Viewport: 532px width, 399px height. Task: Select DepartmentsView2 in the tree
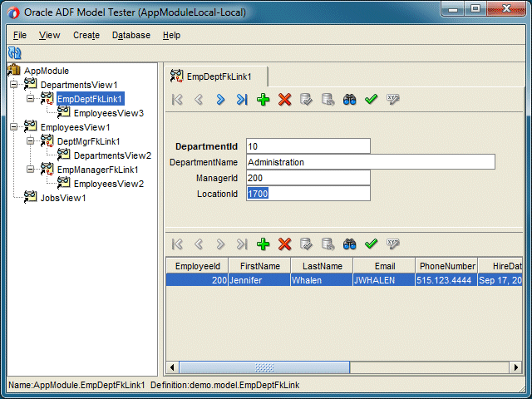[112, 155]
